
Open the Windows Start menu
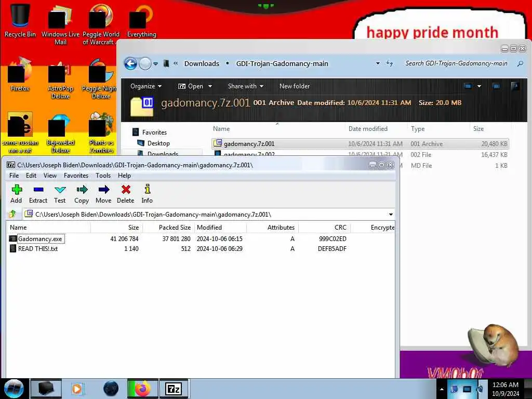pos(14,389)
